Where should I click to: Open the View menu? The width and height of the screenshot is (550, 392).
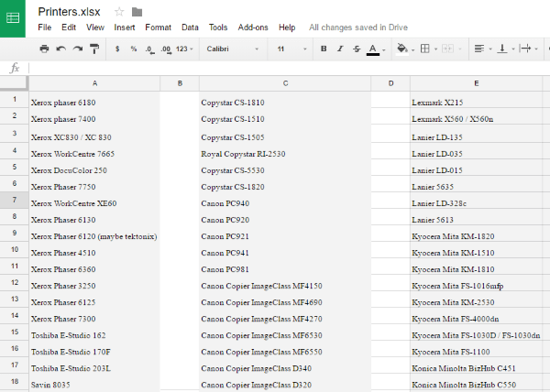pos(95,27)
